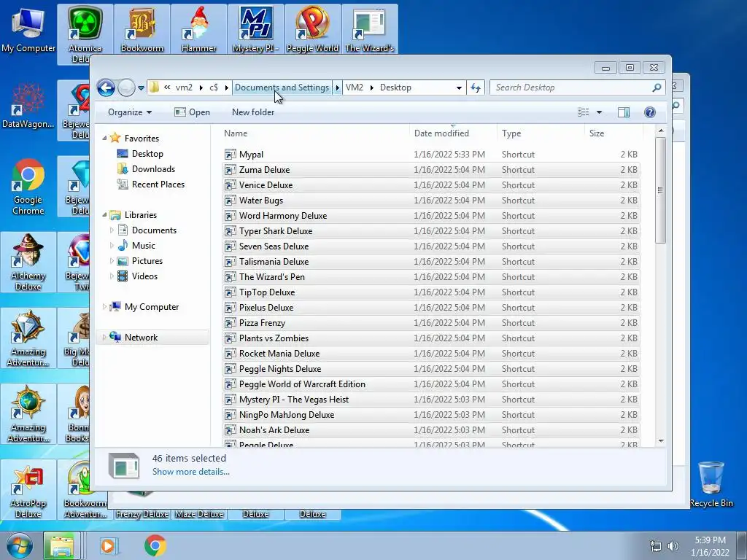Select AstroPop Deluxe desktop icon

[x=28, y=490]
